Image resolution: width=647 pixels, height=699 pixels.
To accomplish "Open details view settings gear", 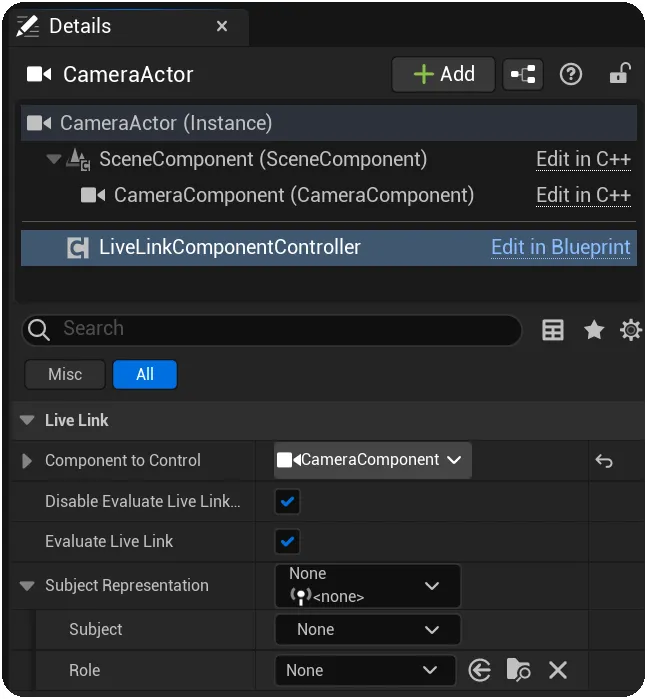I will [631, 330].
